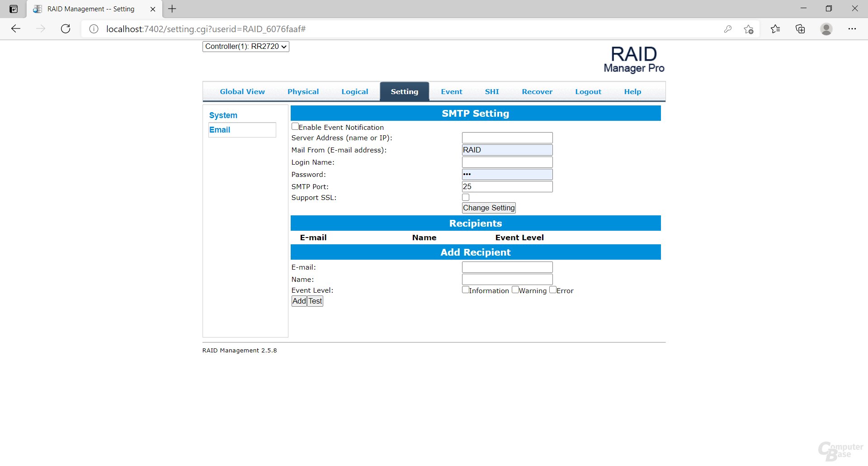
Task: Open browser Collections
Action: tap(800, 29)
